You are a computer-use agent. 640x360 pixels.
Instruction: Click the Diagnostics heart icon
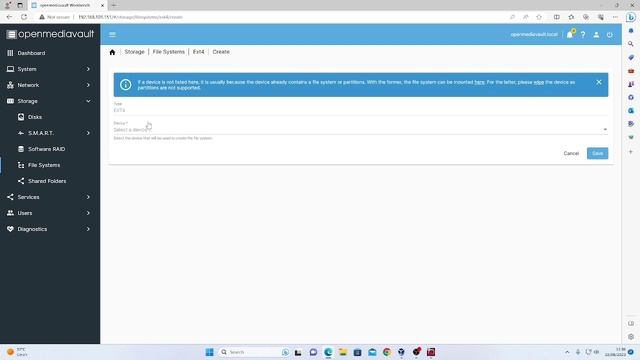10,229
